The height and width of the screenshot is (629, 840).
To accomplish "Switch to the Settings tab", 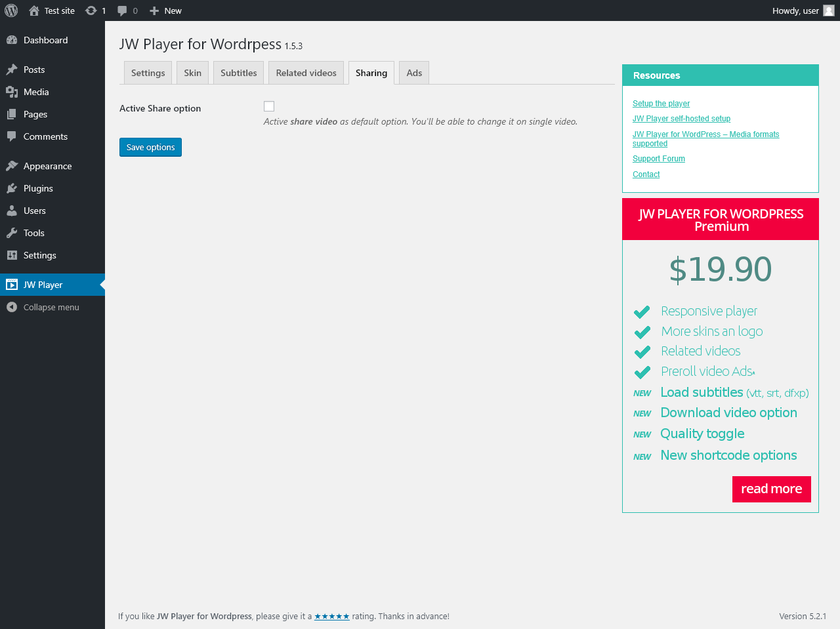I will pyautogui.click(x=148, y=73).
